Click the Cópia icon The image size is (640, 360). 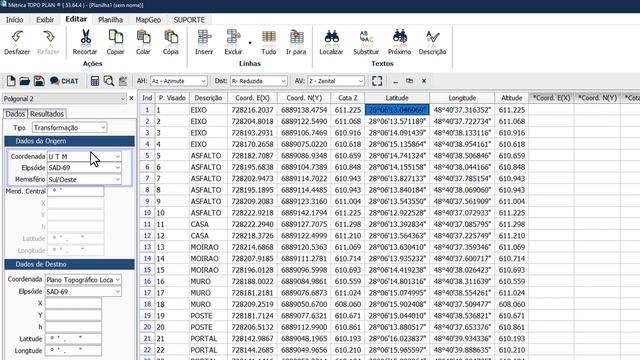171,37
